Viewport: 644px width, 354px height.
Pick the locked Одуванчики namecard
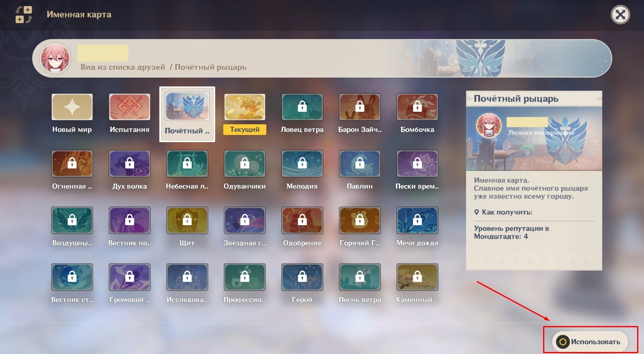click(x=245, y=164)
